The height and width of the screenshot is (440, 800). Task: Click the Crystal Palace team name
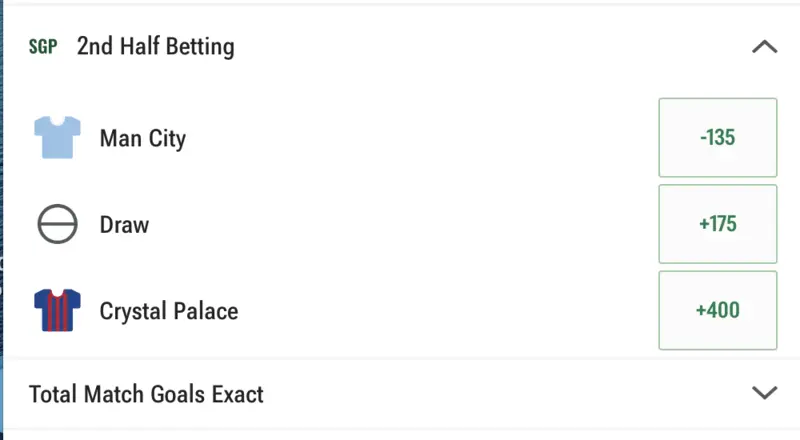pyautogui.click(x=169, y=311)
